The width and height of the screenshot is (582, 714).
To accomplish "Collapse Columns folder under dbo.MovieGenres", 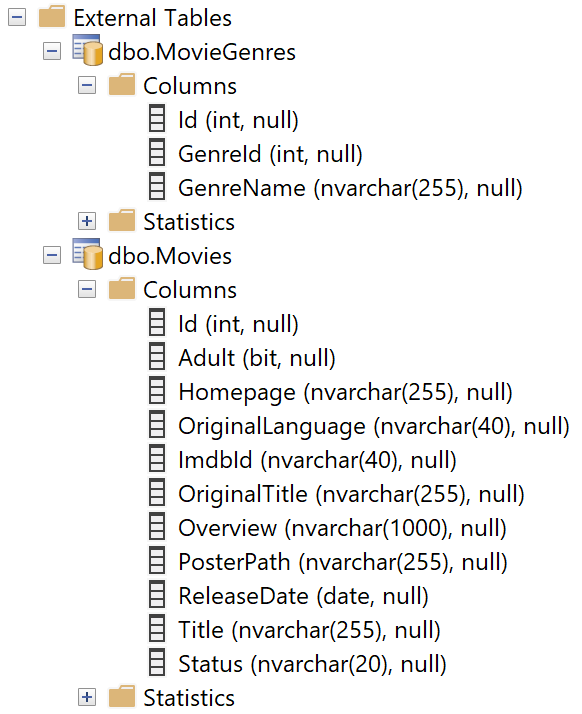I will [x=87, y=85].
